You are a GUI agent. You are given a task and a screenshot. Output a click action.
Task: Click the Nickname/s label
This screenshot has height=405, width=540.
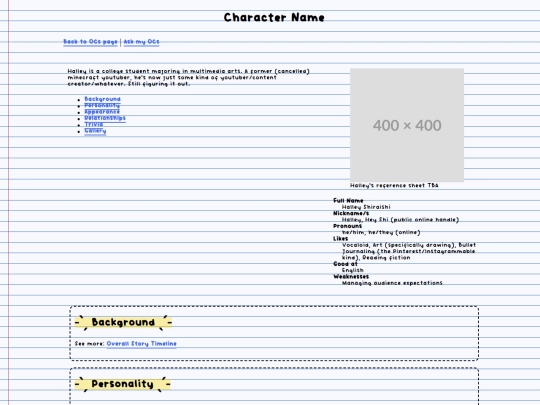[x=351, y=213]
